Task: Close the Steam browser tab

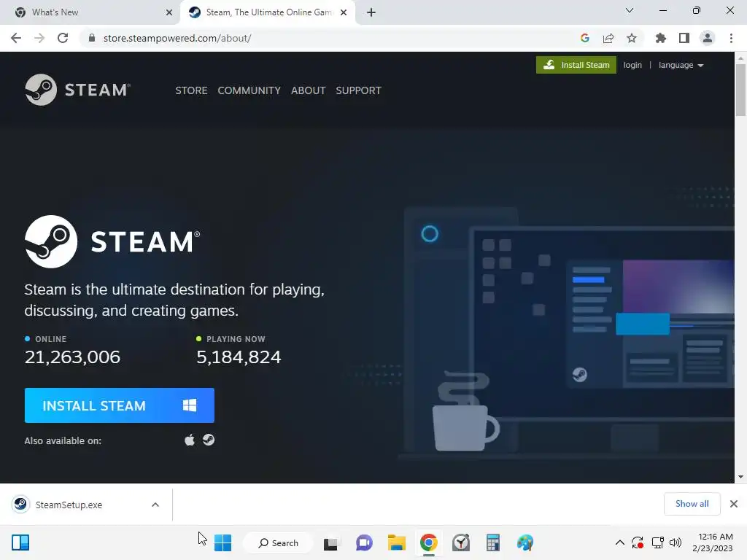Action: (344, 12)
